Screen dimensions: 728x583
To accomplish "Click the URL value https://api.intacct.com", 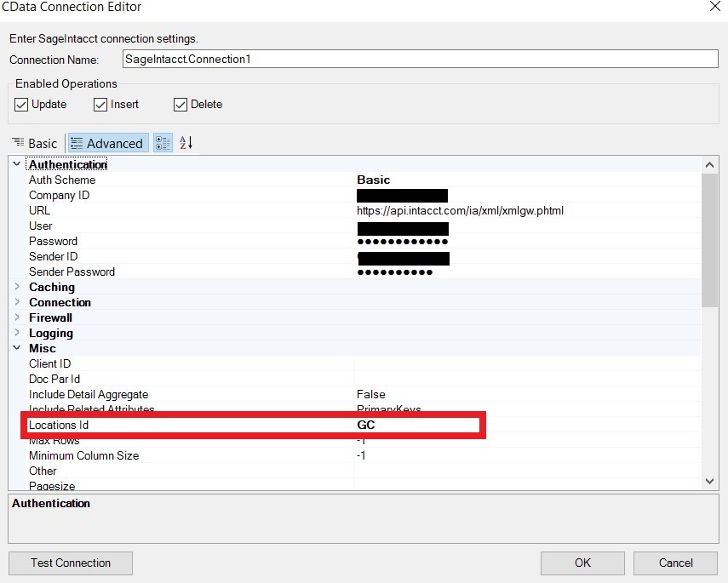I will coord(460,211).
